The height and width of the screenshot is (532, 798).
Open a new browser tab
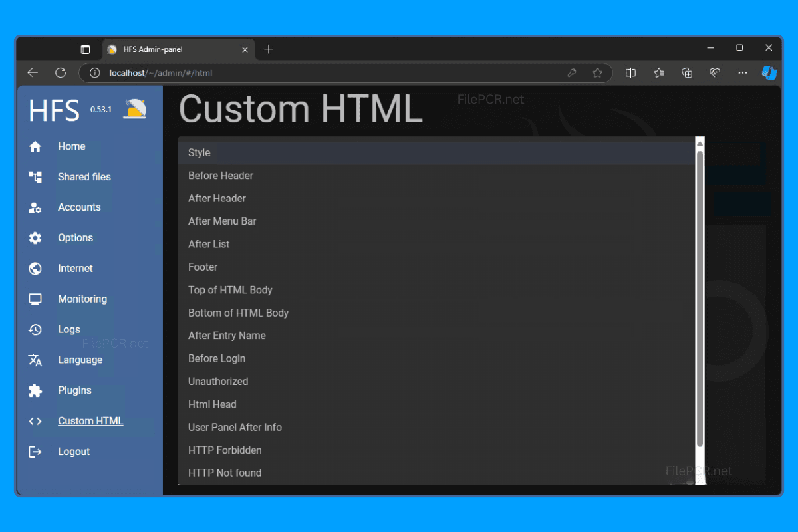[269, 49]
